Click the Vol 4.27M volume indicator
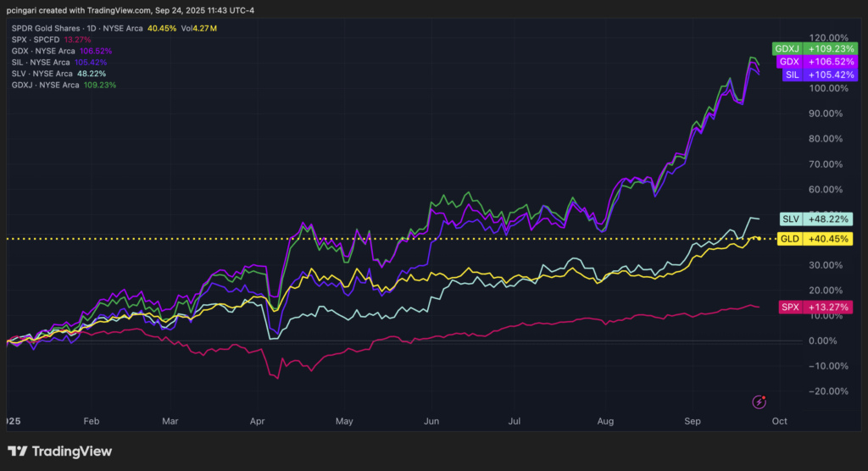The height and width of the screenshot is (471, 868). (x=203, y=30)
